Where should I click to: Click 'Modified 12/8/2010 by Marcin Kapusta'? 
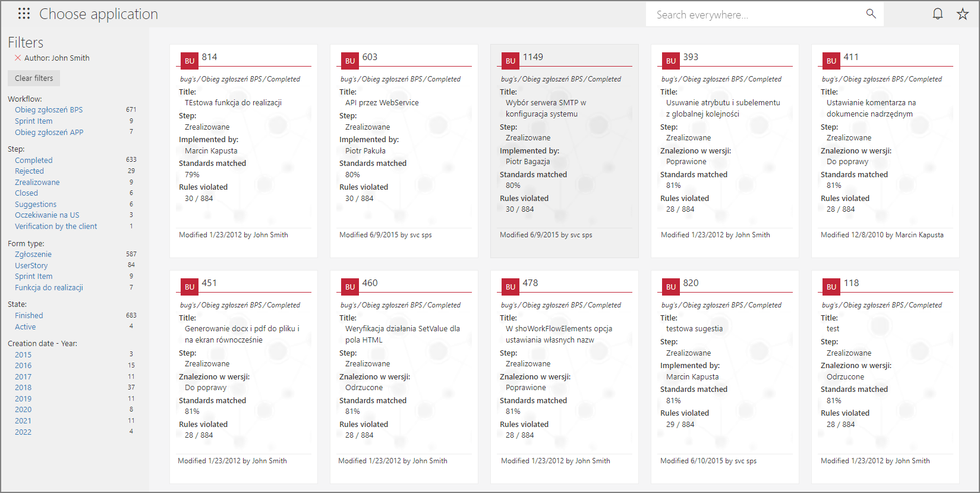(882, 235)
